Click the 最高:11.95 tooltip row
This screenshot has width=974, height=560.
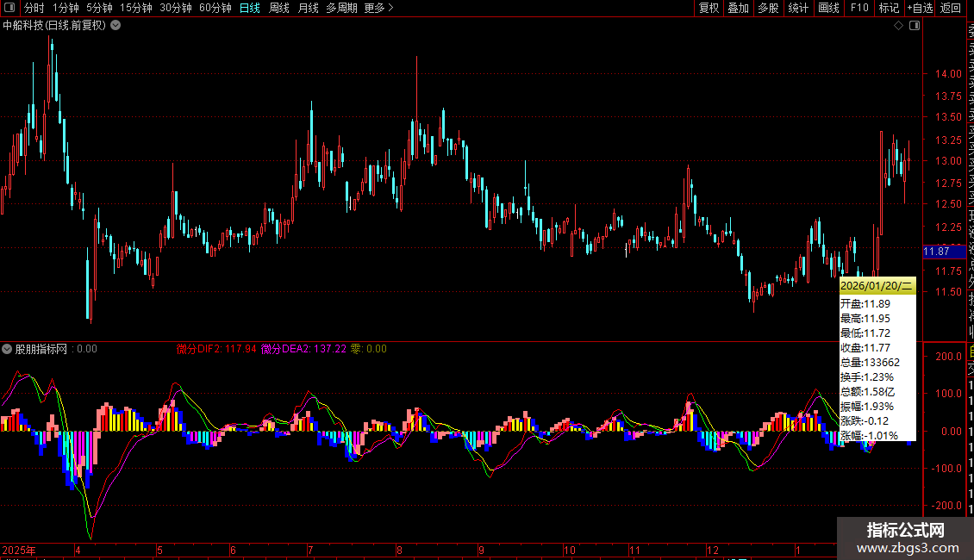pos(865,319)
